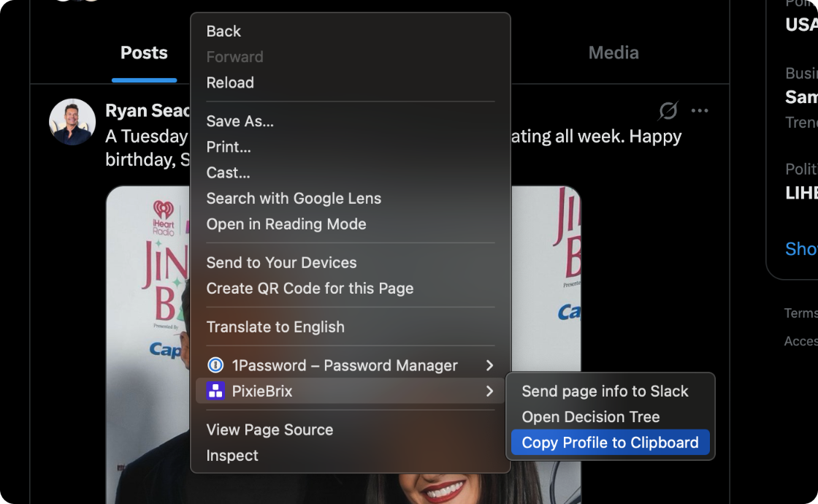Select Search with Google Lens
This screenshot has width=818, height=504.
(294, 199)
